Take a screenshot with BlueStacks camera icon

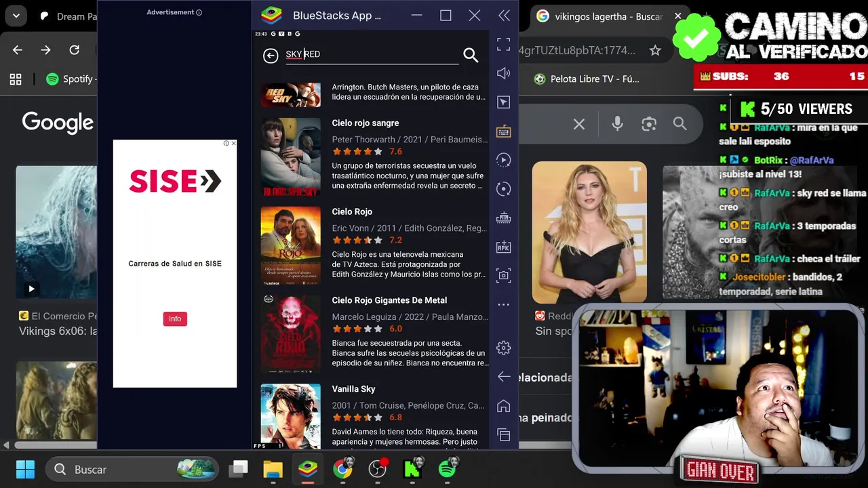[503, 275]
